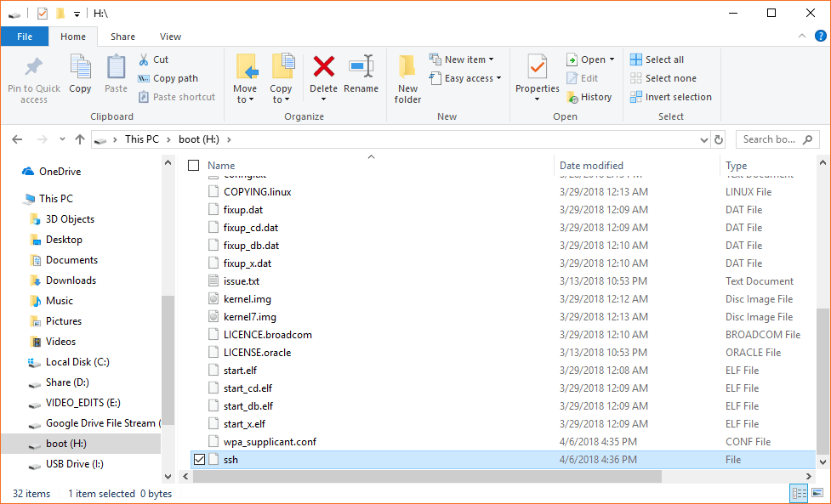The image size is (831, 504).
Task: Click Select all
Action: [657, 59]
